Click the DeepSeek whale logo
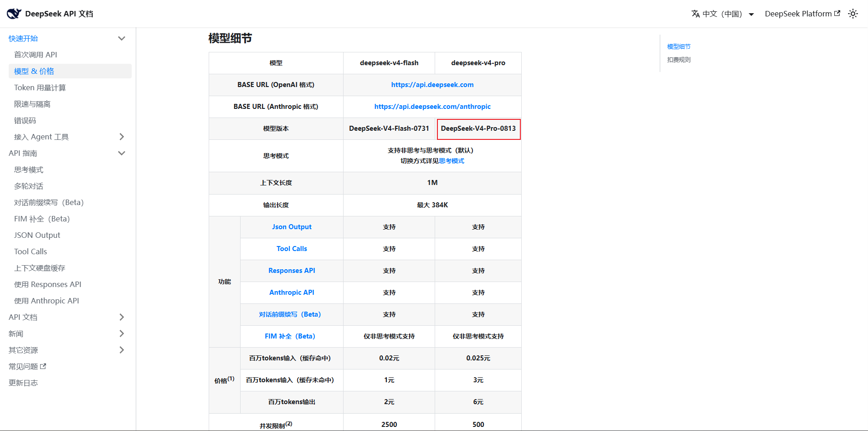The width and height of the screenshot is (868, 431). (14, 14)
